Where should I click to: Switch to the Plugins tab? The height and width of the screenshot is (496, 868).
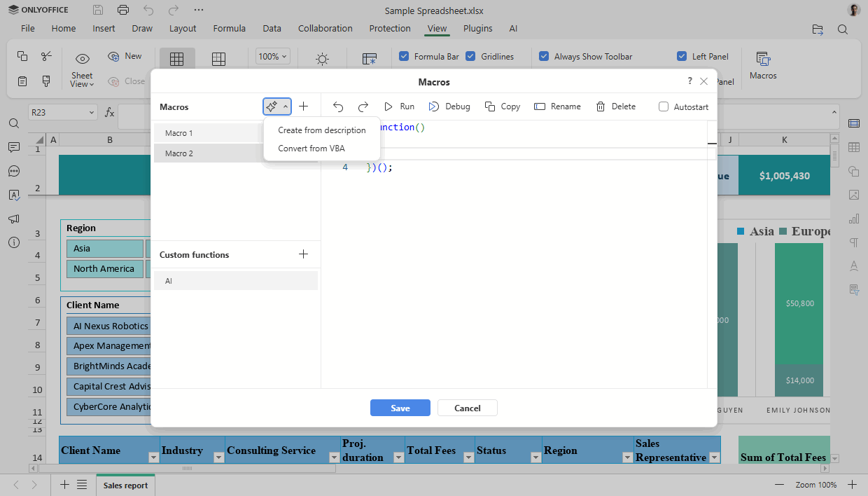coord(477,28)
